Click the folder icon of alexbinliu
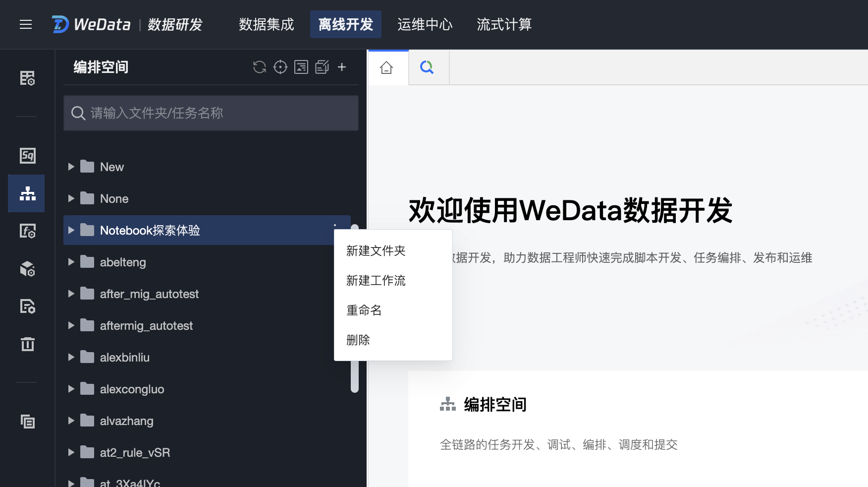The width and height of the screenshot is (868, 487). (87, 357)
